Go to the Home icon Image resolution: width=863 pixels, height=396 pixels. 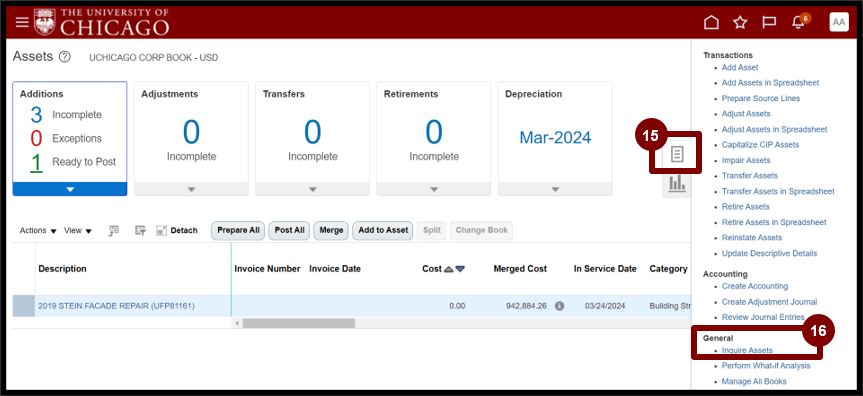pos(712,23)
